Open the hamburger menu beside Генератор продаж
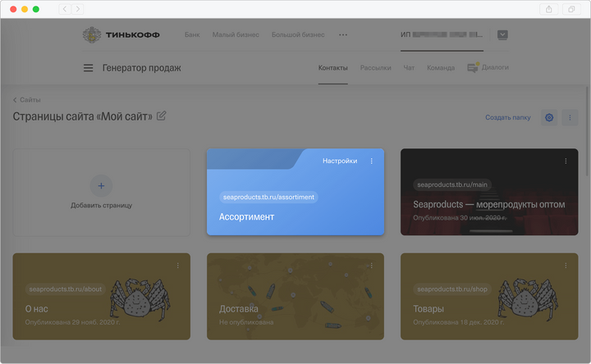The height and width of the screenshot is (364, 591). [88, 68]
